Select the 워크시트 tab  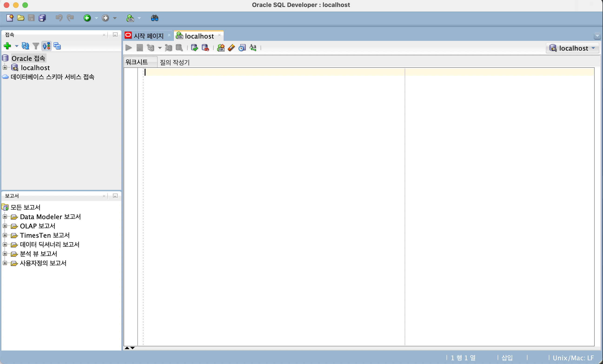point(140,62)
